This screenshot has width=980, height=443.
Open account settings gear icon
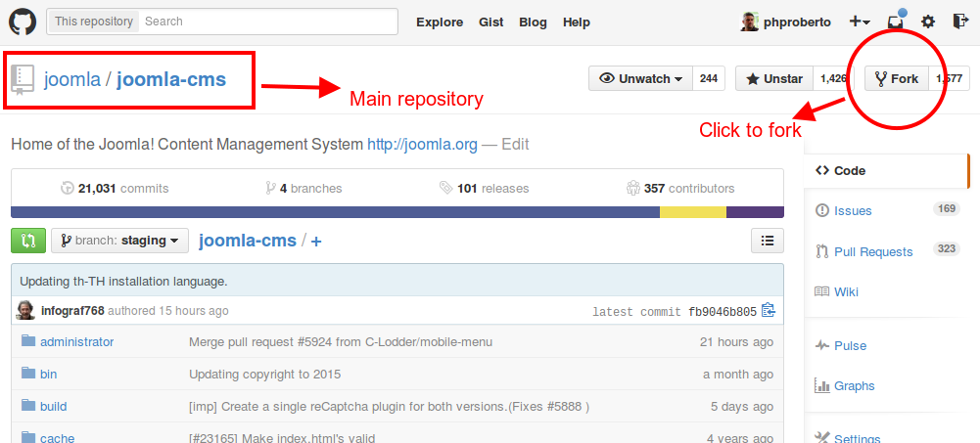pos(928,22)
